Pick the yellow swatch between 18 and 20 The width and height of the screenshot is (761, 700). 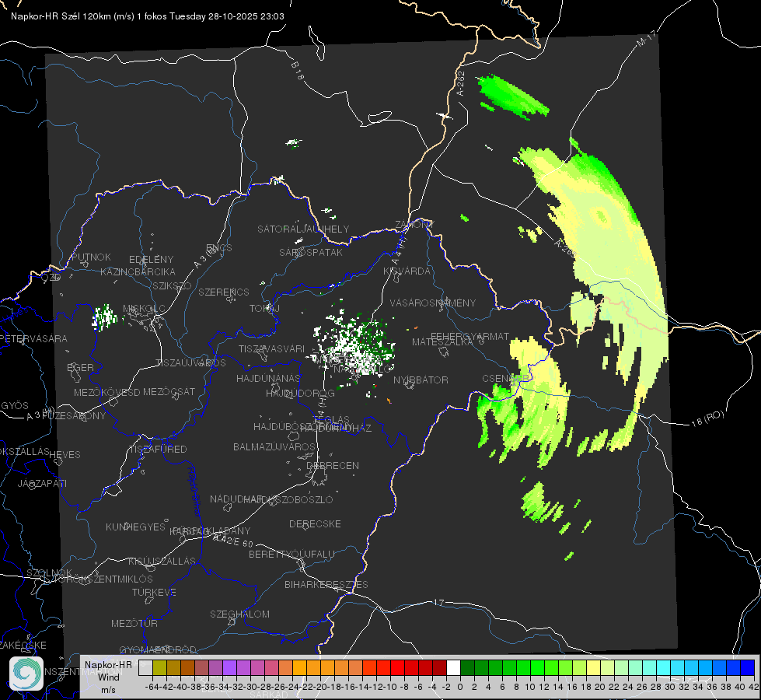tap(593, 667)
